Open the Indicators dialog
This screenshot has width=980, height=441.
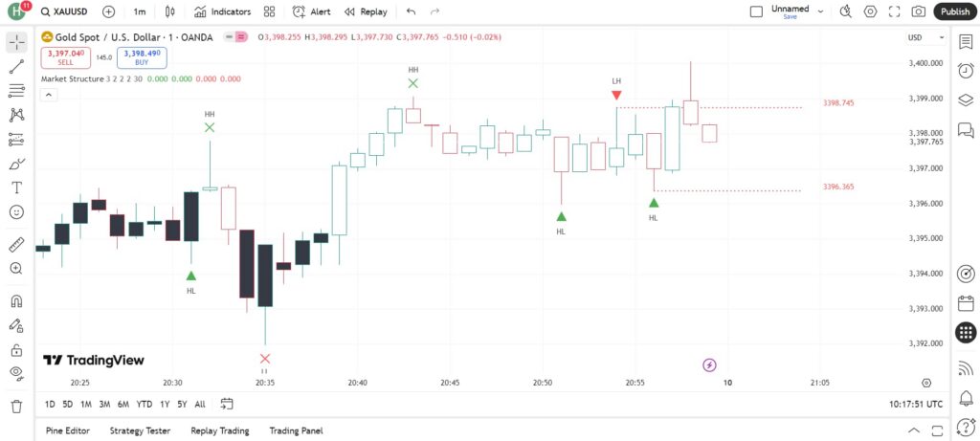click(222, 11)
